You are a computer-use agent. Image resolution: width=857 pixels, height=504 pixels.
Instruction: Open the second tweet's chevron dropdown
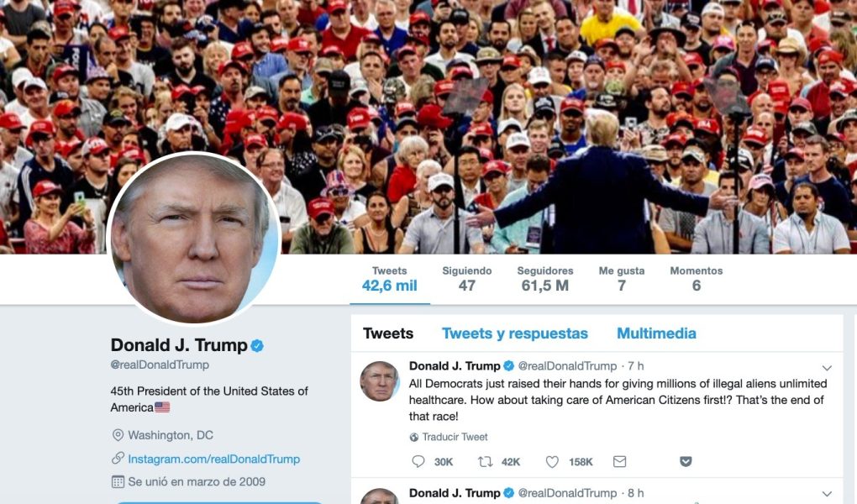[827, 494]
